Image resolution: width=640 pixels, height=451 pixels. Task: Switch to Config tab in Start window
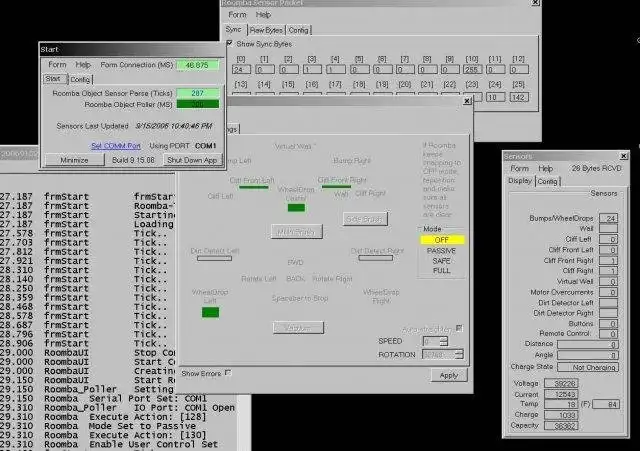click(x=80, y=79)
